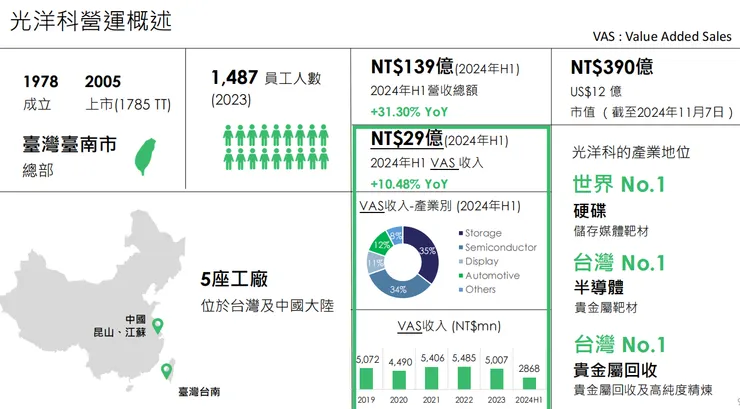Click the Storage legend color square
Screen dimensions: 740x409
[x=461, y=233]
